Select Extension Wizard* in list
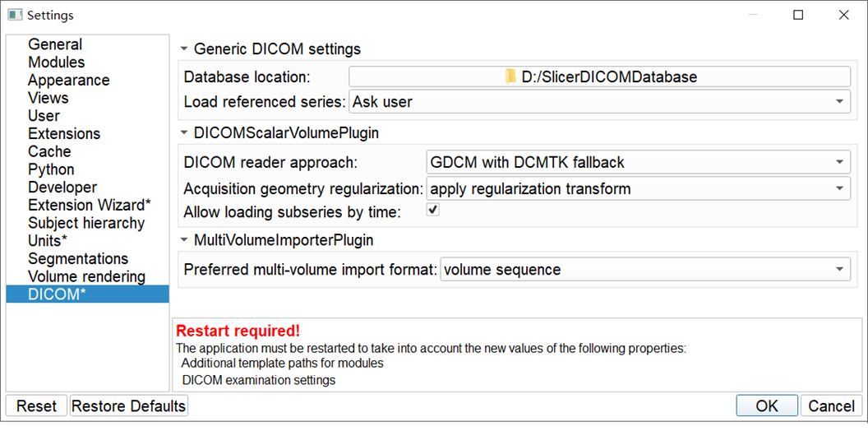 pos(89,206)
